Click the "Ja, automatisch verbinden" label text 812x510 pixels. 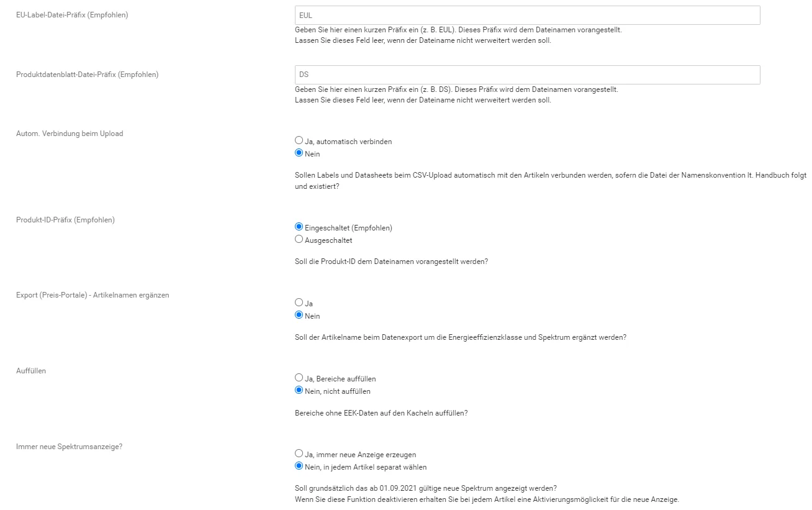click(x=348, y=142)
